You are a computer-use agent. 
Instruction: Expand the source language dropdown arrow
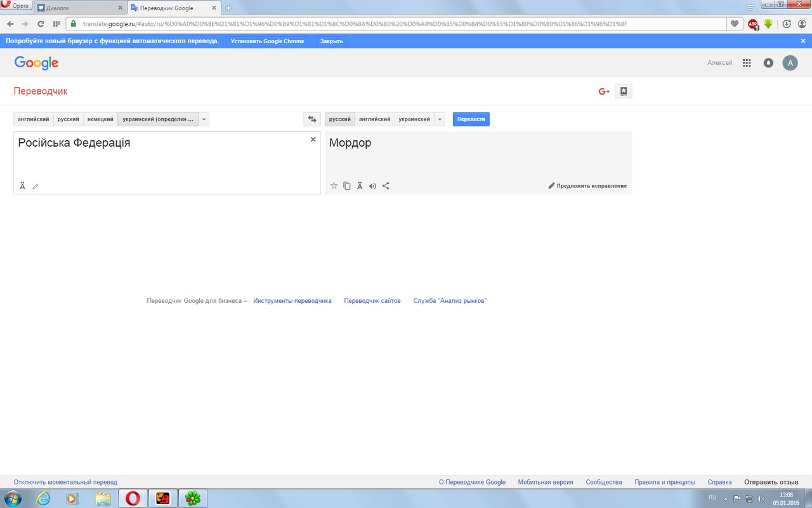click(204, 119)
